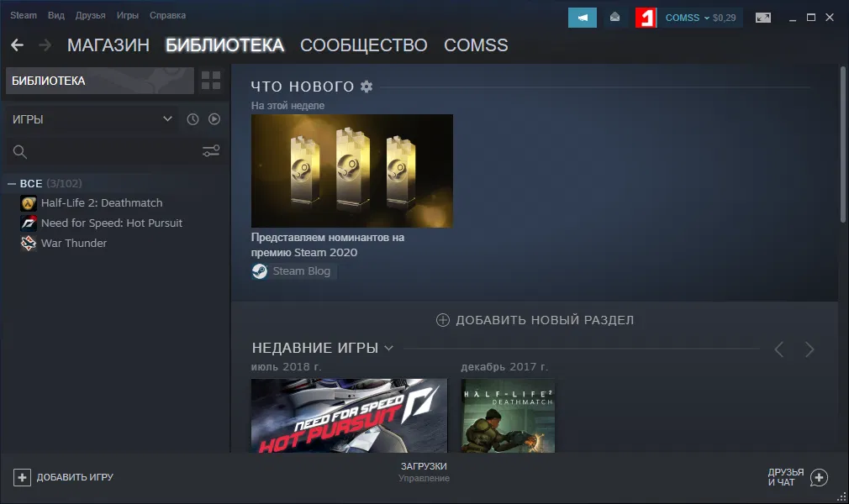Click the vertical scrollbar on the right
This screenshot has width=849, height=504.
pos(843,144)
